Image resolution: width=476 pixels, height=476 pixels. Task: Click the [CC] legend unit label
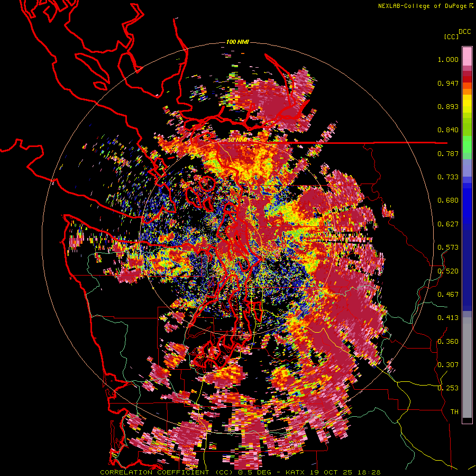point(451,36)
